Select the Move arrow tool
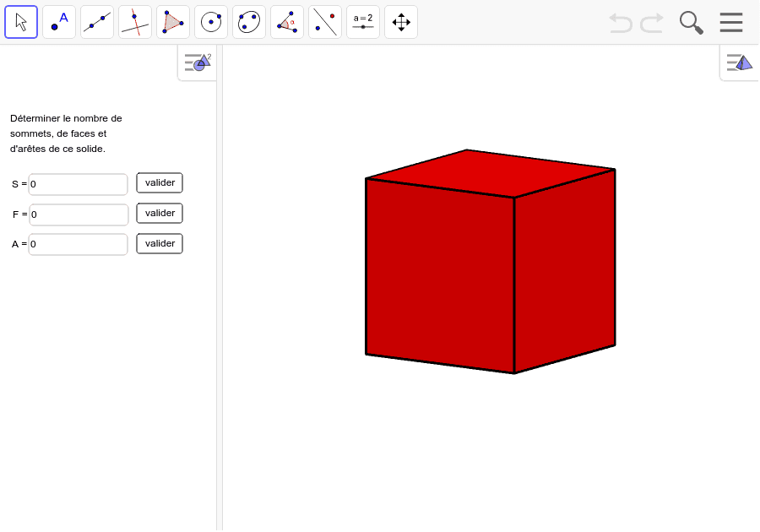Screen dimensions: 760x532 20,21
